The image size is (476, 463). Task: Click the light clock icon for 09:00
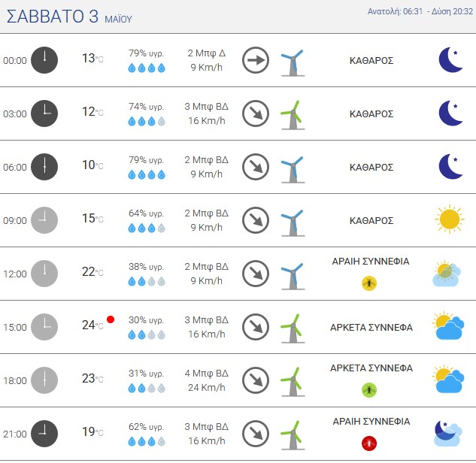(x=44, y=220)
